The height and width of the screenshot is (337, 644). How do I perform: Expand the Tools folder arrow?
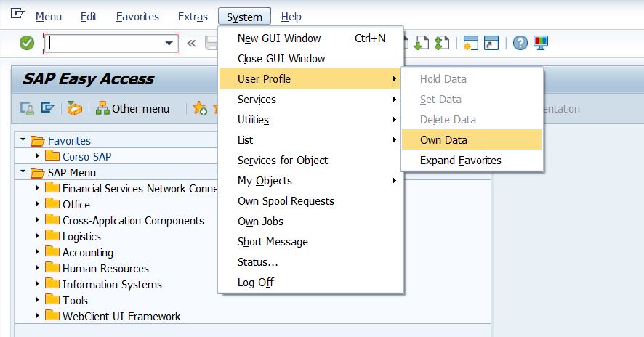click(37, 300)
